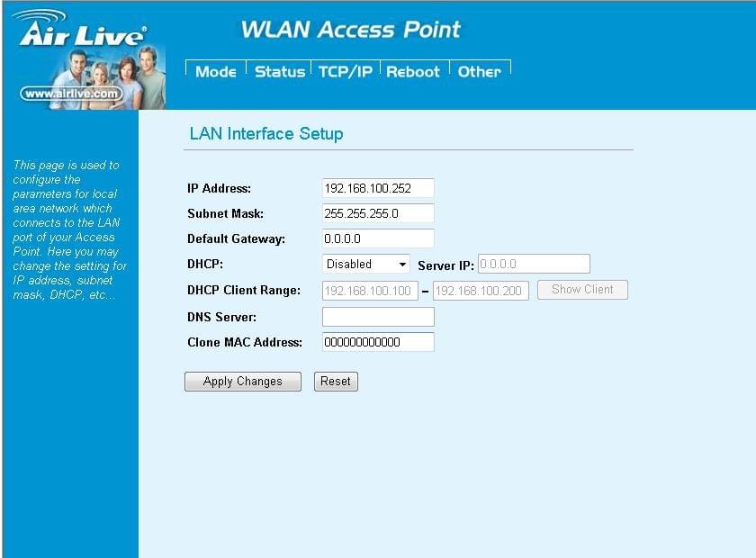The height and width of the screenshot is (558, 756).
Task: Click the Clone MAC Address field
Action: pos(378,342)
